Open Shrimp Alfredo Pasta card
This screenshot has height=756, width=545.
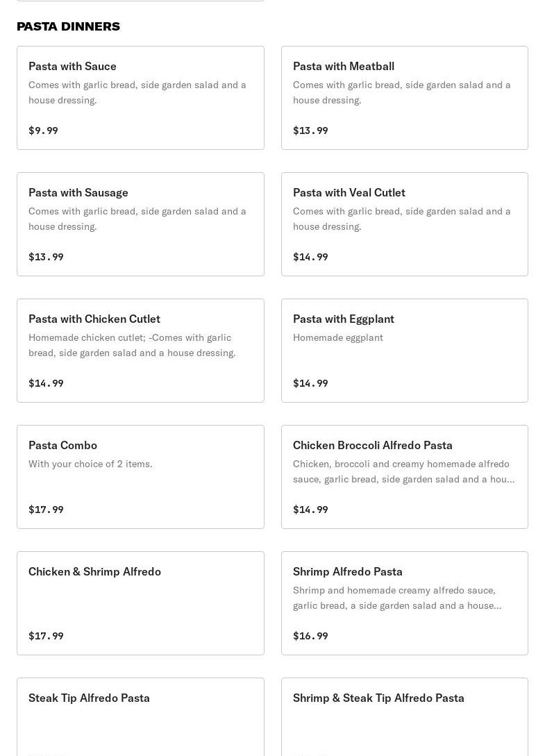coord(405,603)
